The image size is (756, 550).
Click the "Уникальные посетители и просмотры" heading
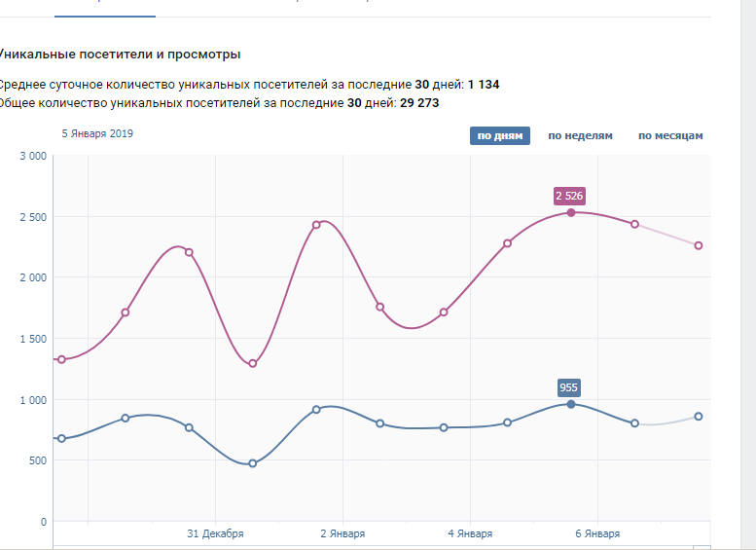pos(120,55)
